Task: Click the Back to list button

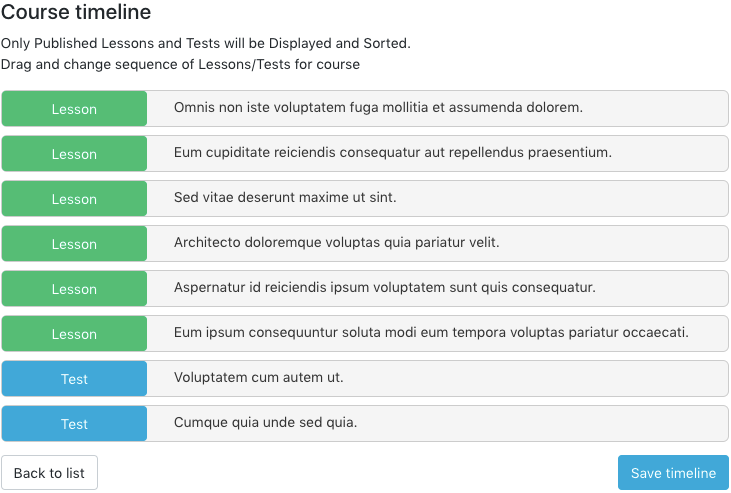Action: coord(49,473)
